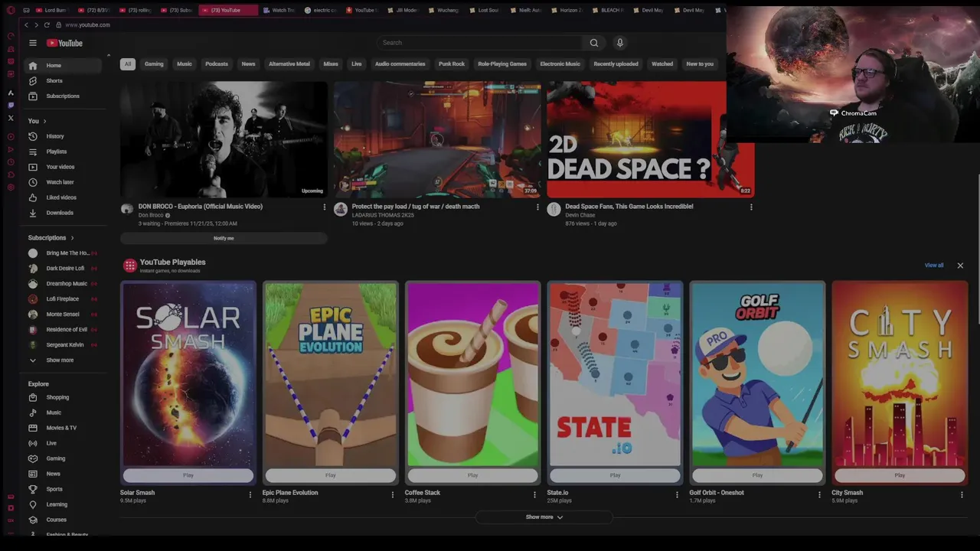Open Coffee Stack game thumbnail
The image size is (980, 551).
click(472, 374)
